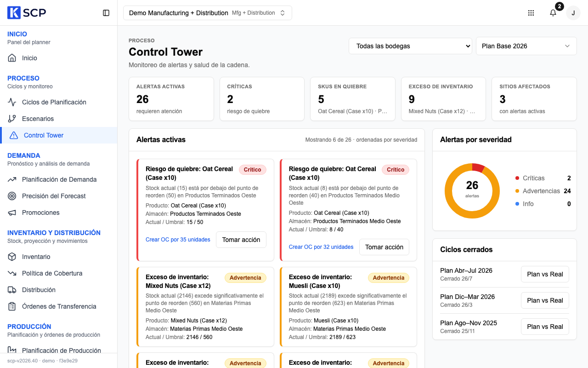Image resolution: width=588 pixels, height=368 pixels.
Task: Click the Órdenes de Transferencia clipboard icon
Action: coord(12,306)
